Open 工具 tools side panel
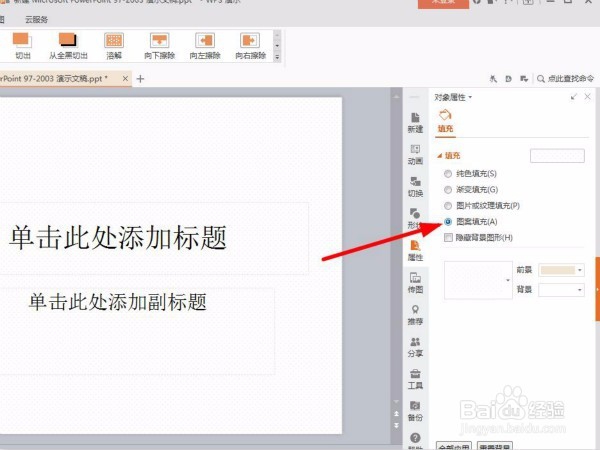 click(x=415, y=379)
